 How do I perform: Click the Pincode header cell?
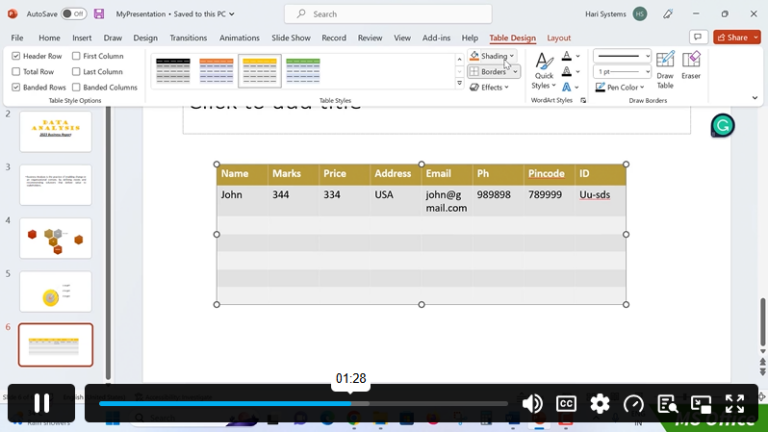[549, 174]
